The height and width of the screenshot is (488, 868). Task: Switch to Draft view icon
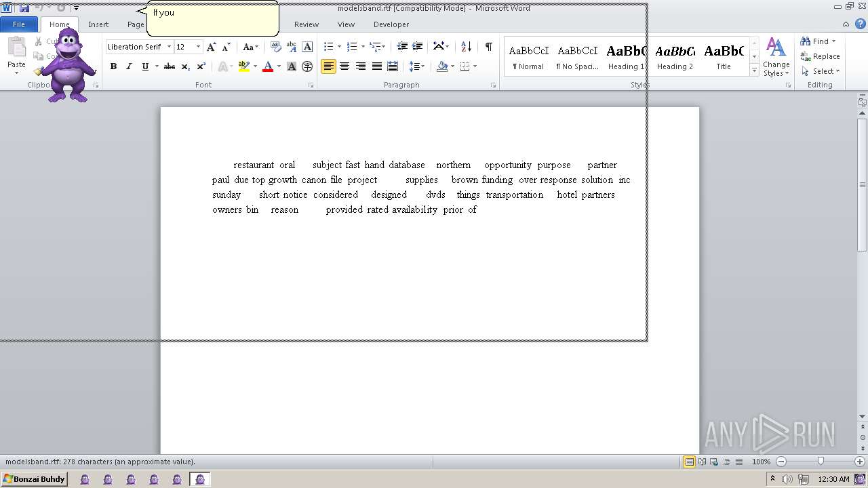coord(738,462)
